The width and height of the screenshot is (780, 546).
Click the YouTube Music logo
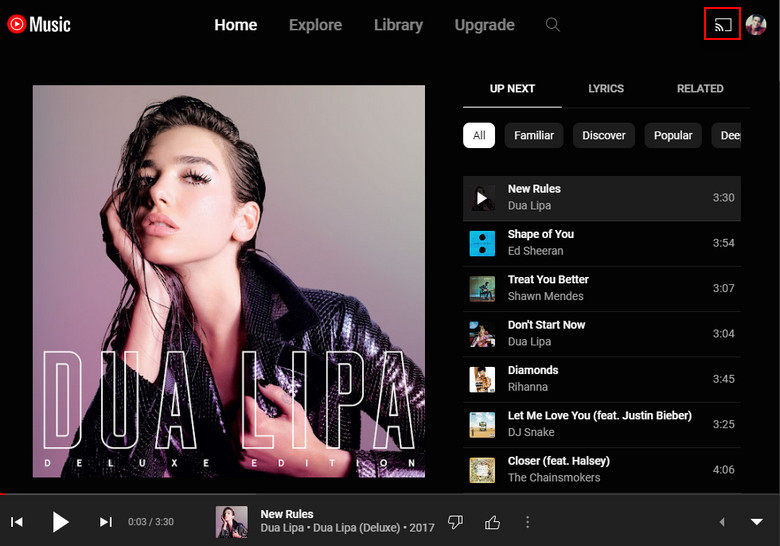(39, 24)
